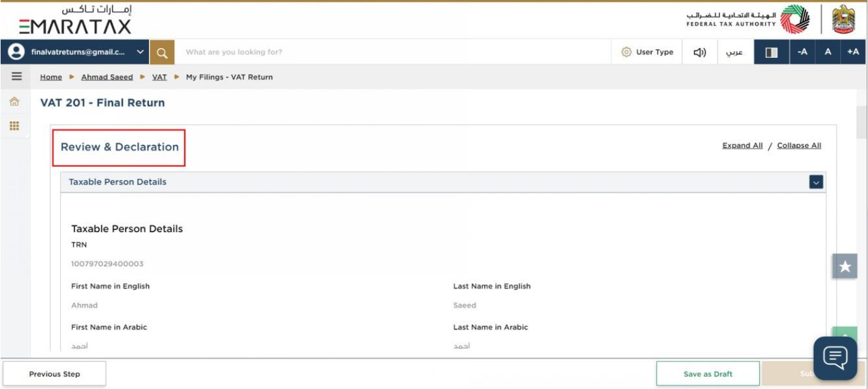Go to VAT breadcrumb link
Screen dimensions: 868x389
coord(159,77)
